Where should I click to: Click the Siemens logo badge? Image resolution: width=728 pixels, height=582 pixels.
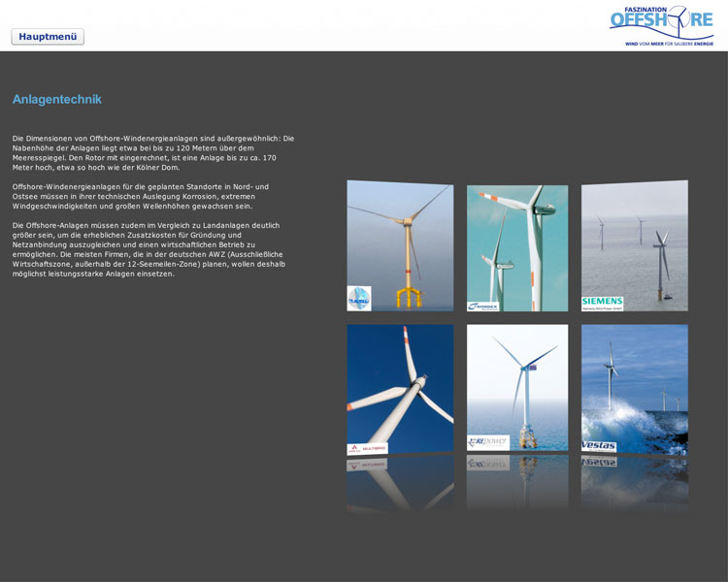(x=602, y=303)
